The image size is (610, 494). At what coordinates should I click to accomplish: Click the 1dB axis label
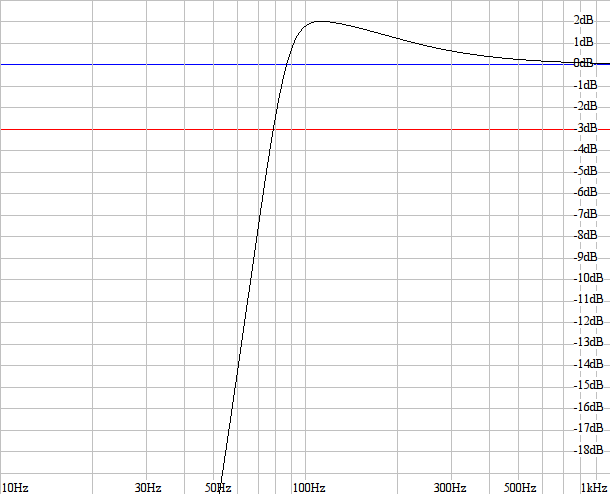[583, 42]
